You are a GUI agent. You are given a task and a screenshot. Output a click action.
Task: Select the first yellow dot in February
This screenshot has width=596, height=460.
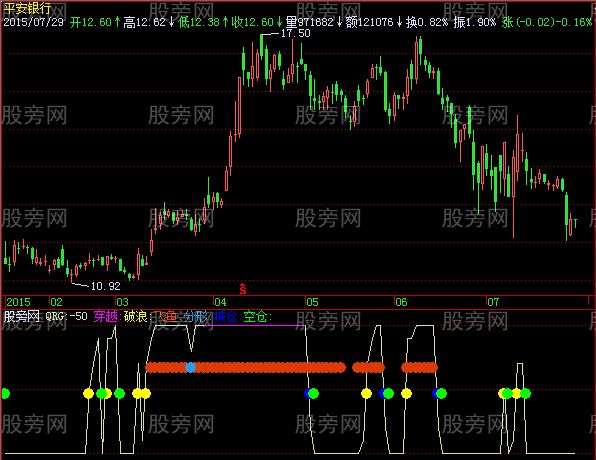pyautogui.click(x=88, y=393)
